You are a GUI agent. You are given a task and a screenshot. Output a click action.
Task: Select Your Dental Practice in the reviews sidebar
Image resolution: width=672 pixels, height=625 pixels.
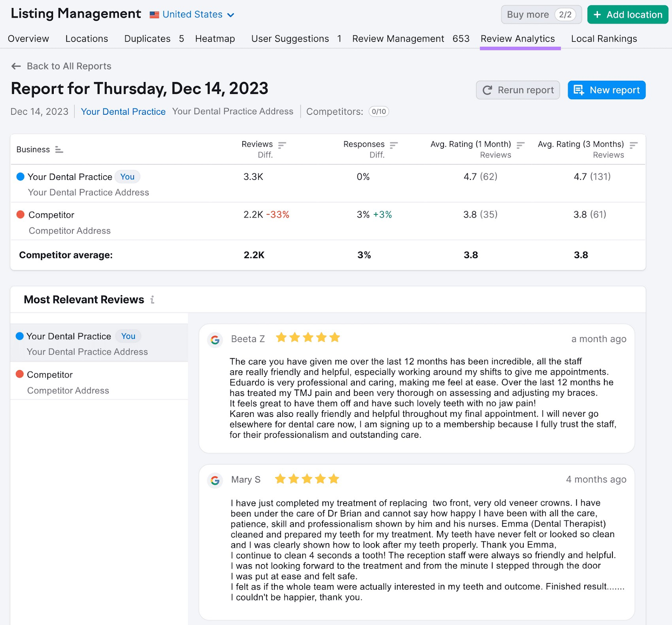(x=68, y=336)
